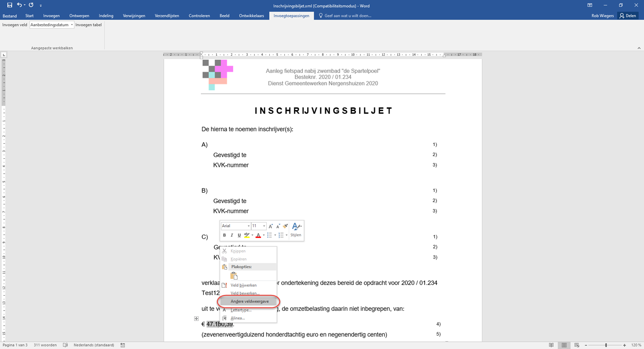Choose Knippen in the context menu
This screenshot has height=349, width=644.
coord(248,251)
